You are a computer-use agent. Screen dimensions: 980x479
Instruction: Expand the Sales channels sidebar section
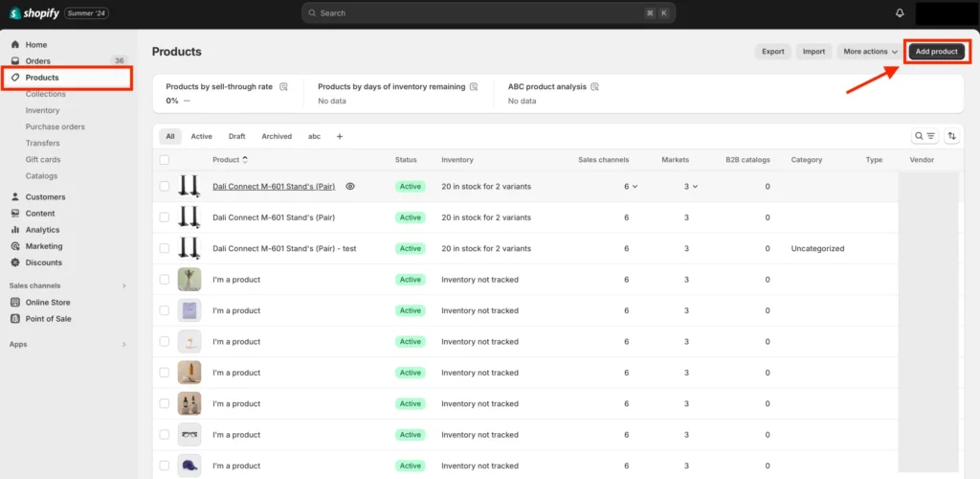click(123, 285)
